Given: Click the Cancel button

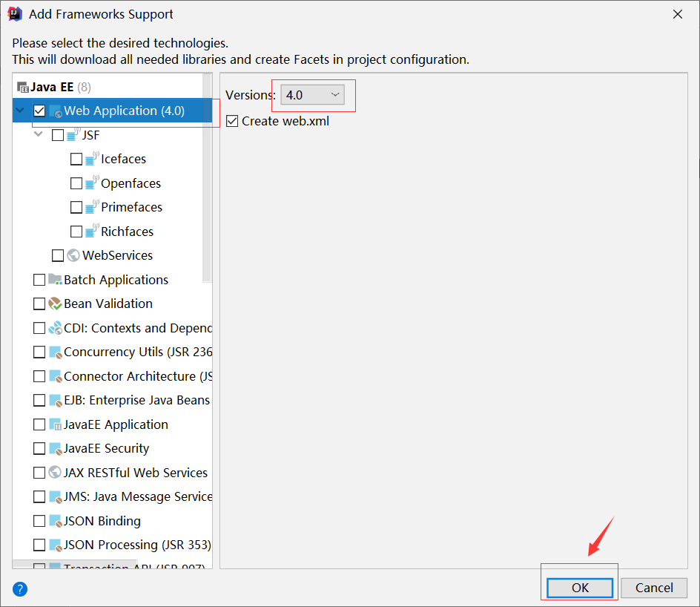Looking at the screenshot, I should [x=654, y=588].
